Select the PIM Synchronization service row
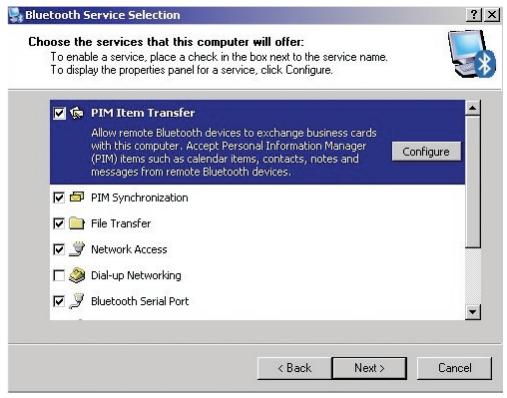 click(x=257, y=198)
